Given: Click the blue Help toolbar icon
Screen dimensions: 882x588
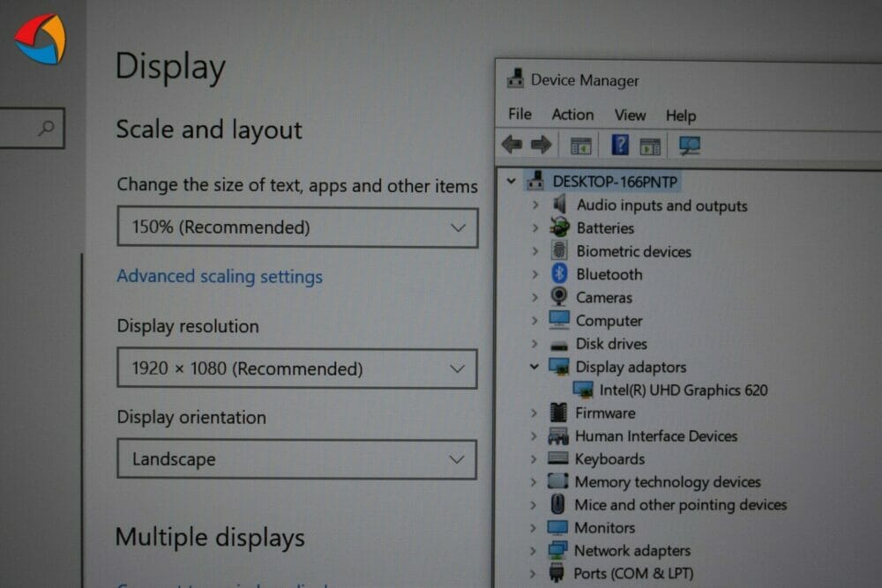Looking at the screenshot, I should pyautogui.click(x=620, y=145).
